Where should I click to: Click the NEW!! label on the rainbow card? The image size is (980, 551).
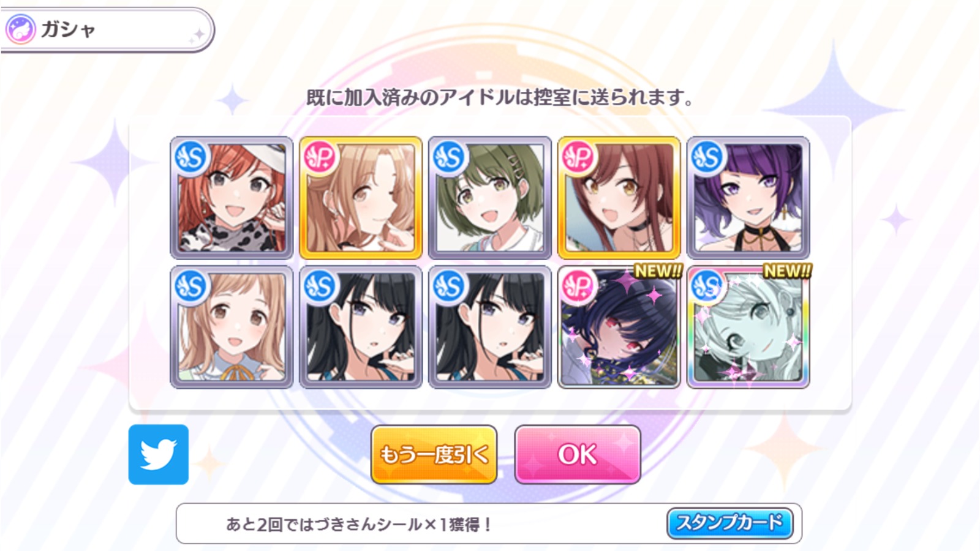click(x=788, y=271)
